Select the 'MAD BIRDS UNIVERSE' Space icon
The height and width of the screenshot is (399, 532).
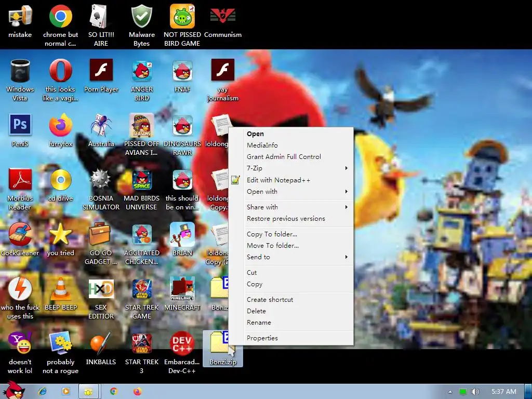142,180
